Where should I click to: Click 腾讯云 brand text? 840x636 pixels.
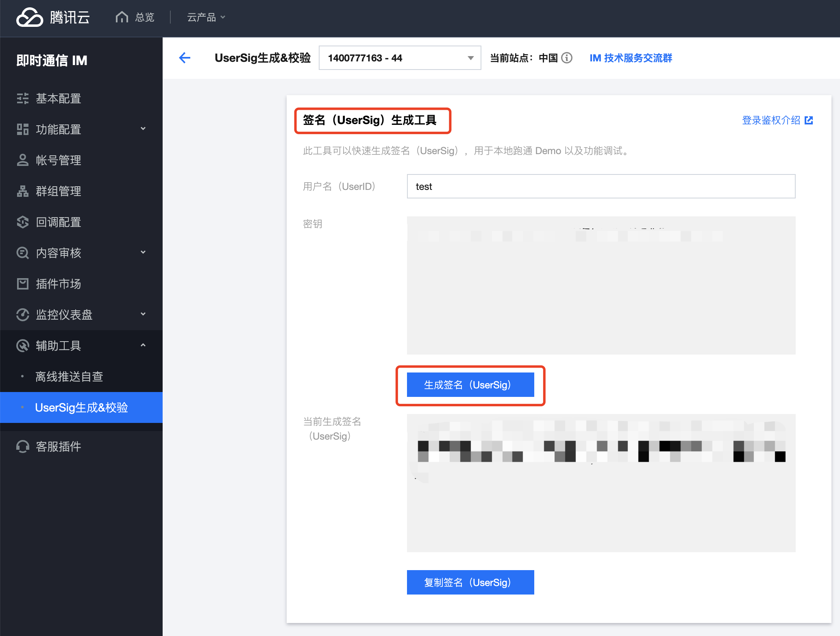[70, 17]
